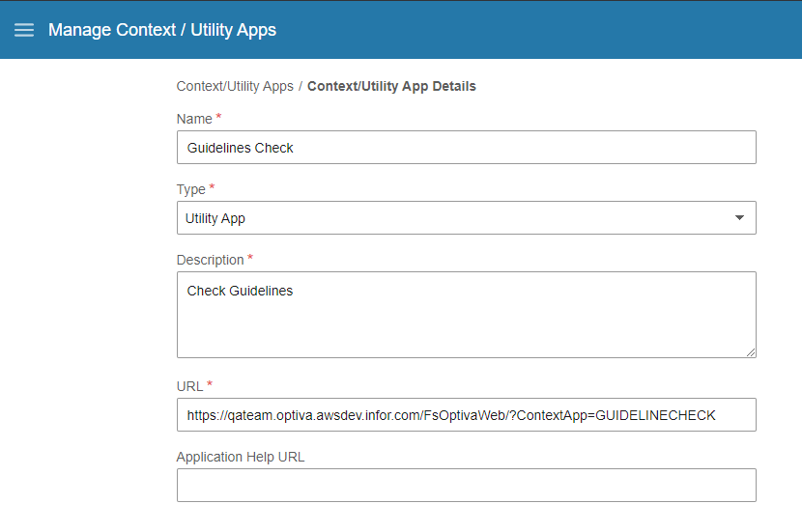The image size is (802, 532).
Task: Click the URL input field
Action: click(x=467, y=415)
